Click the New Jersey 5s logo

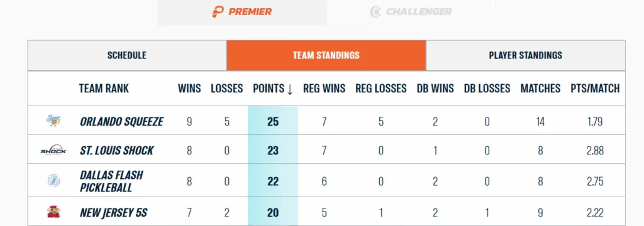tap(53, 212)
